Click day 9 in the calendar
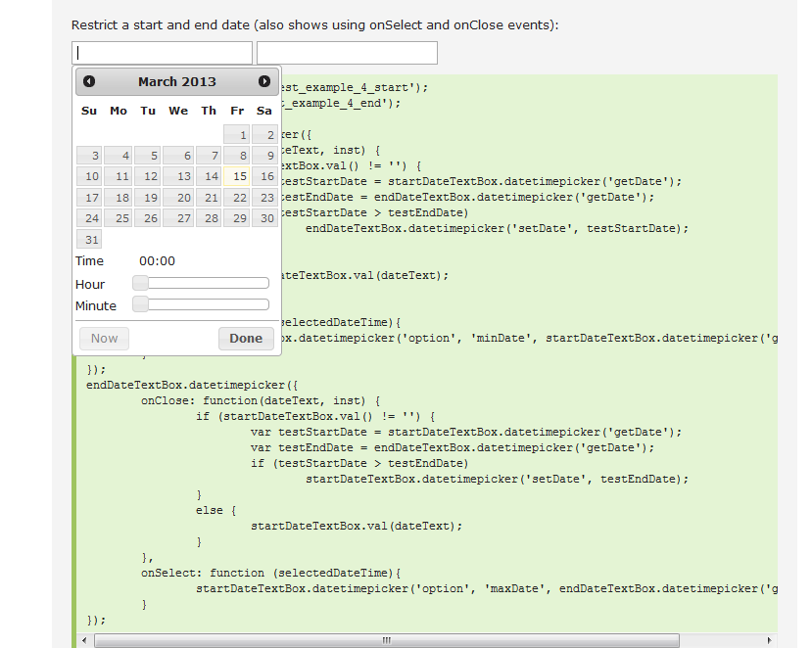The height and width of the screenshot is (648, 812). click(264, 156)
